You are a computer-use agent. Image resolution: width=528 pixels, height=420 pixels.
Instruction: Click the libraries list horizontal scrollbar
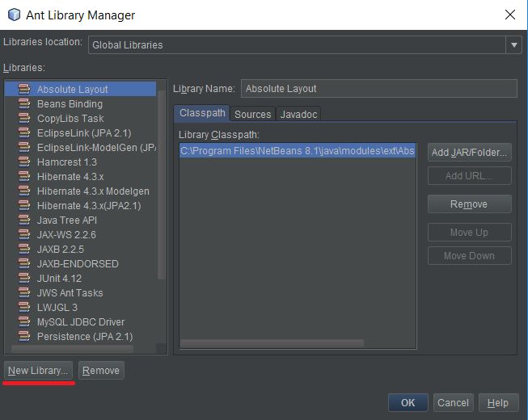[73, 349]
